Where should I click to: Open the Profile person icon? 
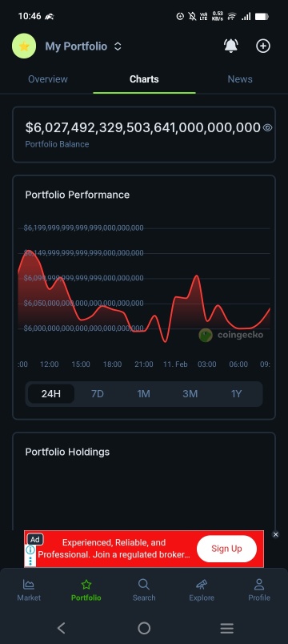tap(259, 584)
